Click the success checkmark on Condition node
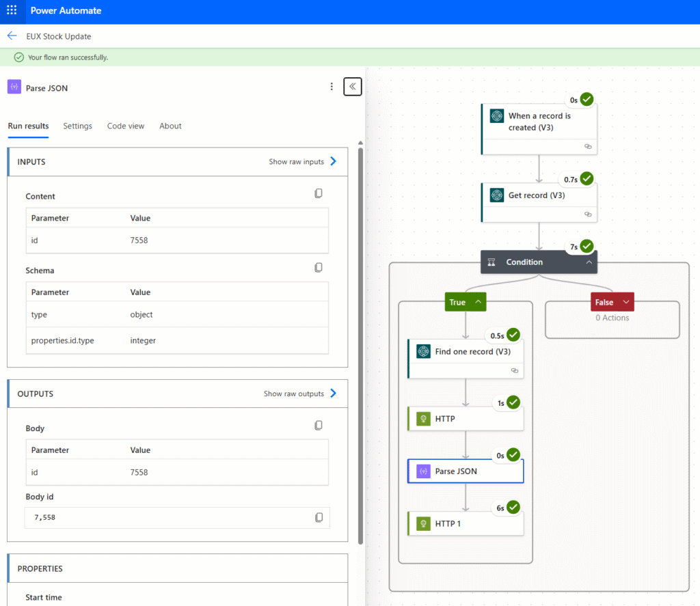The height and width of the screenshot is (606, 700). tap(587, 246)
